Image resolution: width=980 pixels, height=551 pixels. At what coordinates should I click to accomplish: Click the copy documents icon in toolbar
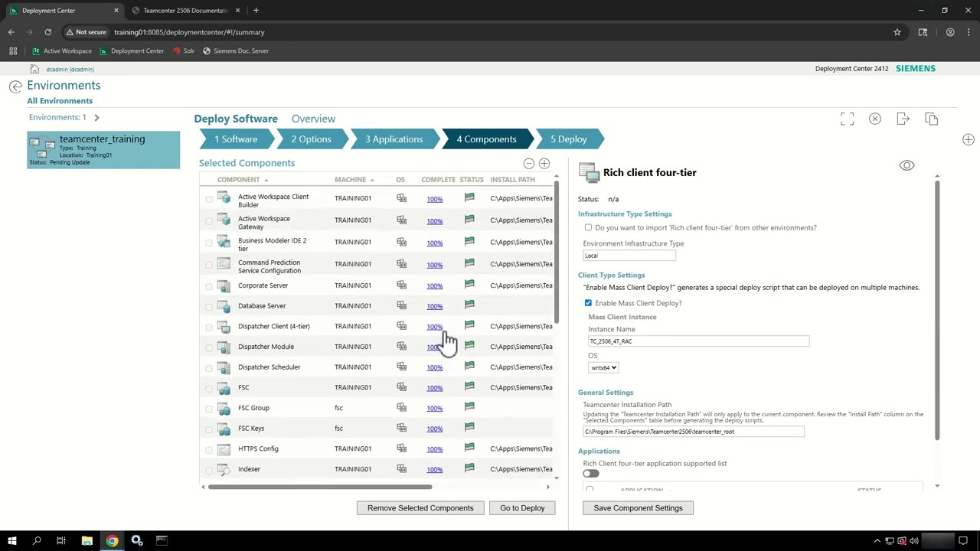click(931, 119)
